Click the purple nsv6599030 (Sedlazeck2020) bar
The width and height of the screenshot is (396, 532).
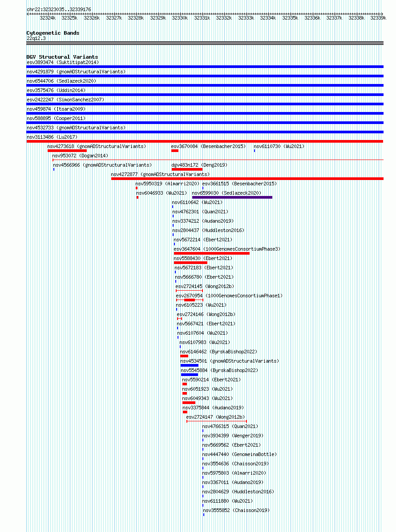coord(232,197)
